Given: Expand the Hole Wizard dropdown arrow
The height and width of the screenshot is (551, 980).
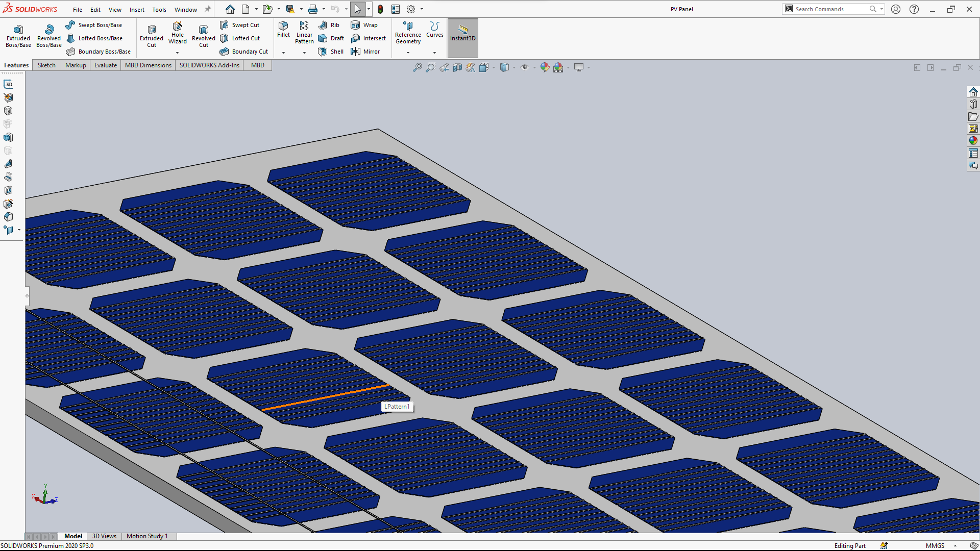Looking at the screenshot, I should 178,53.
